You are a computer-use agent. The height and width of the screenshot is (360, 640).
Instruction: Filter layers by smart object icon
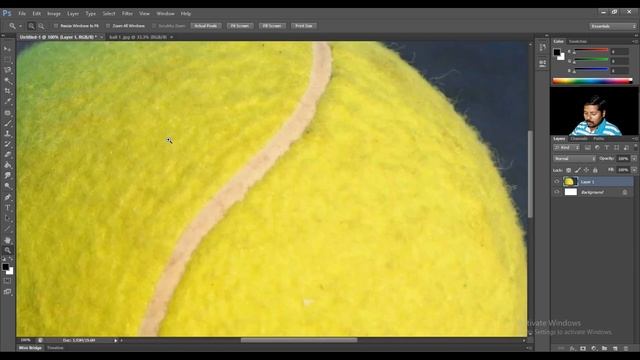coord(626,148)
